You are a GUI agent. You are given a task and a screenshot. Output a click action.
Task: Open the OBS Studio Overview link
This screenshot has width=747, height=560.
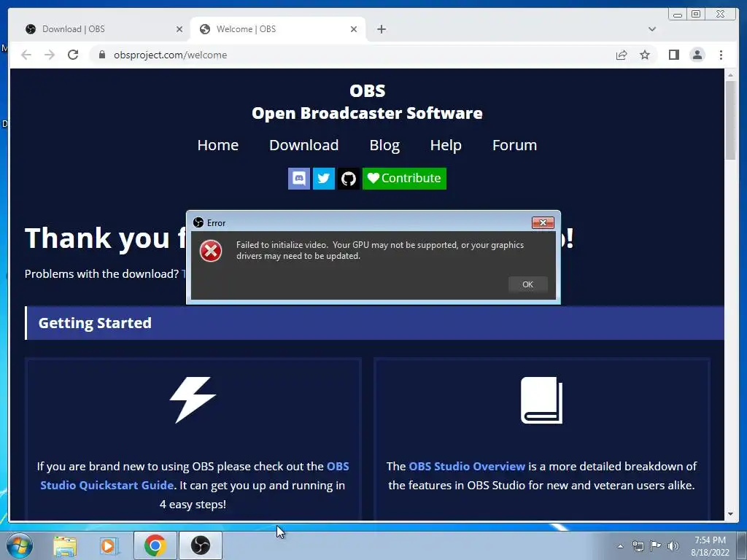(466, 466)
